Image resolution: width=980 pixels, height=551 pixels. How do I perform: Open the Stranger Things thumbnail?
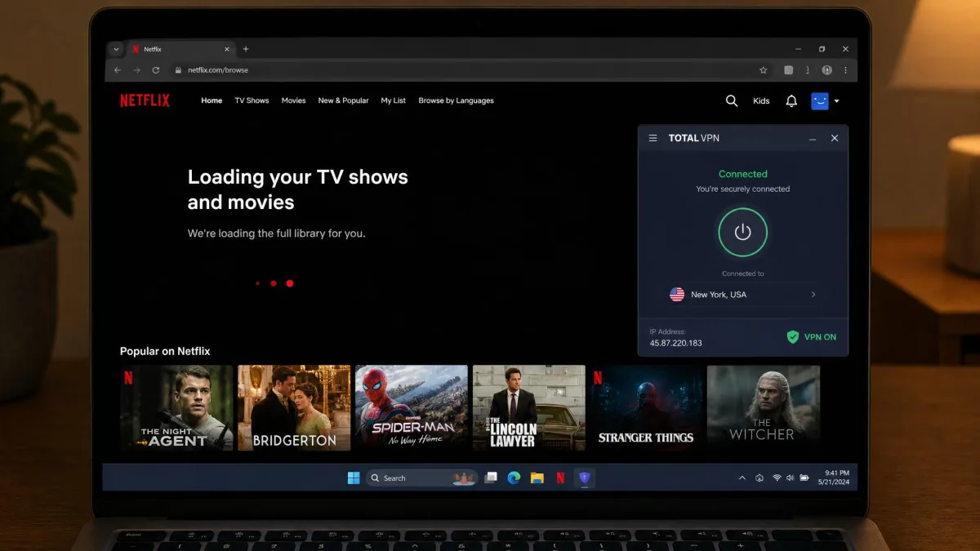coord(646,407)
